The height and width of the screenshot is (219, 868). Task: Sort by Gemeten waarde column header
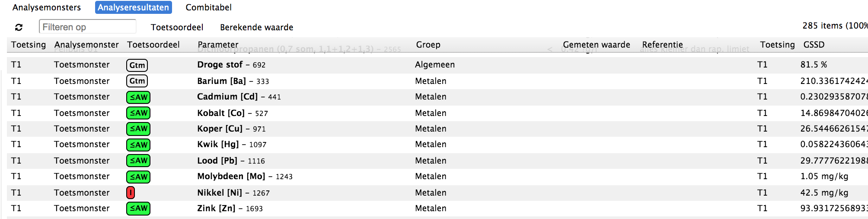point(597,45)
